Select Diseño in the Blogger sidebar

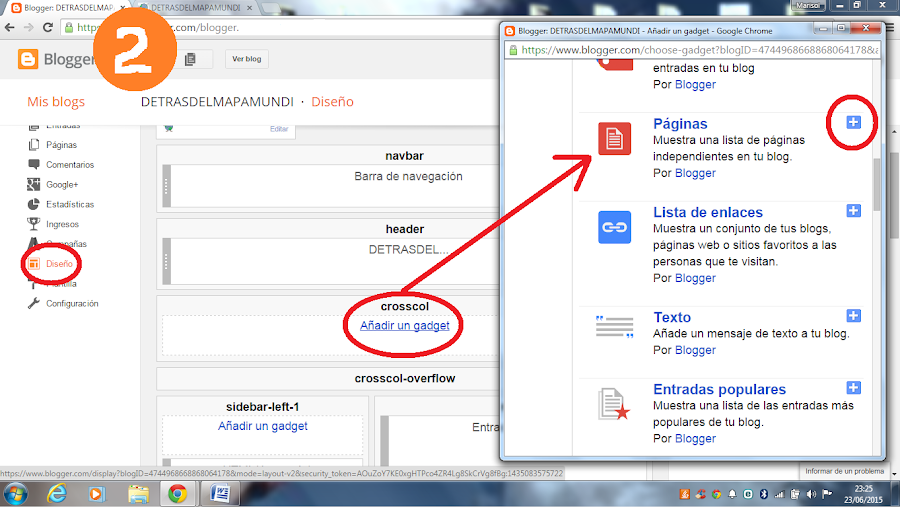click(x=51, y=263)
